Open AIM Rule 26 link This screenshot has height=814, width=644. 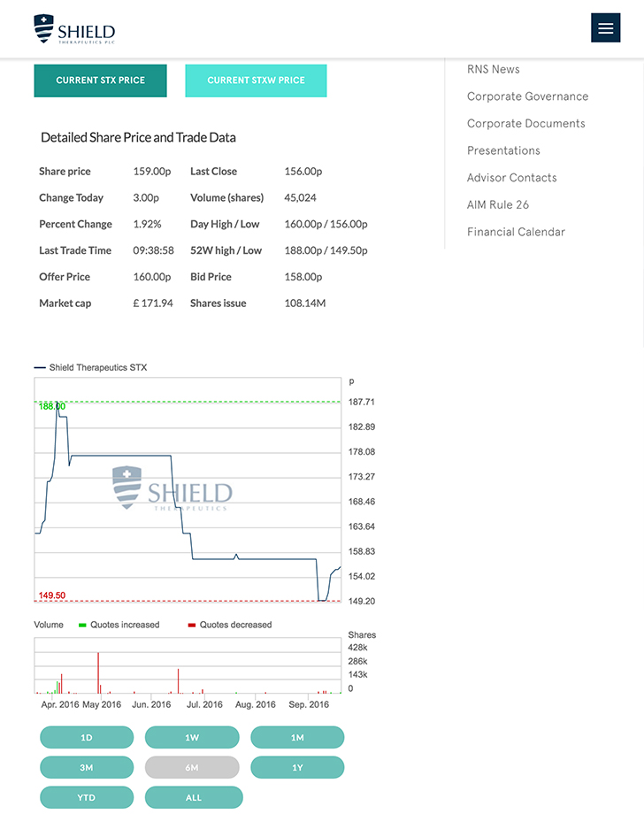click(498, 204)
